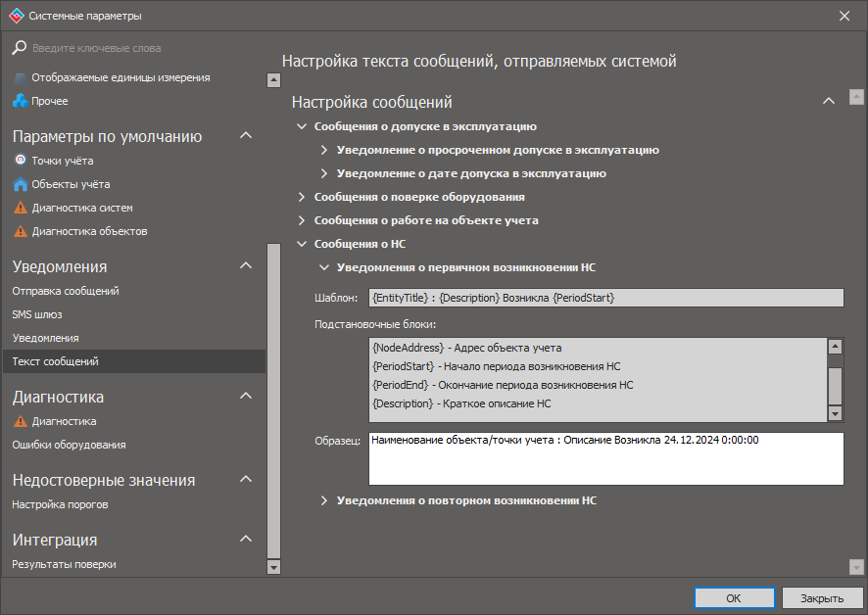Expand Сообщения о работе на объекте учета
868x615 pixels.
[302, 220]
